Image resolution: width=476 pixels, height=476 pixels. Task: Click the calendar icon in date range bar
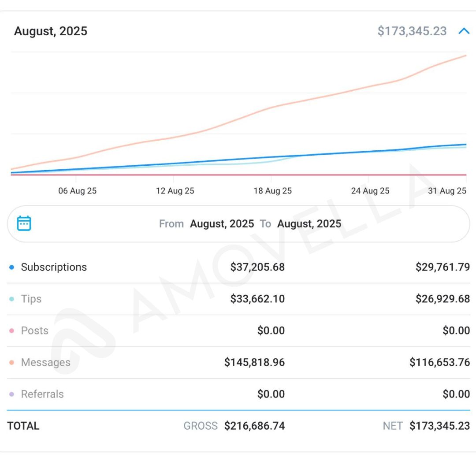(24, 223)
